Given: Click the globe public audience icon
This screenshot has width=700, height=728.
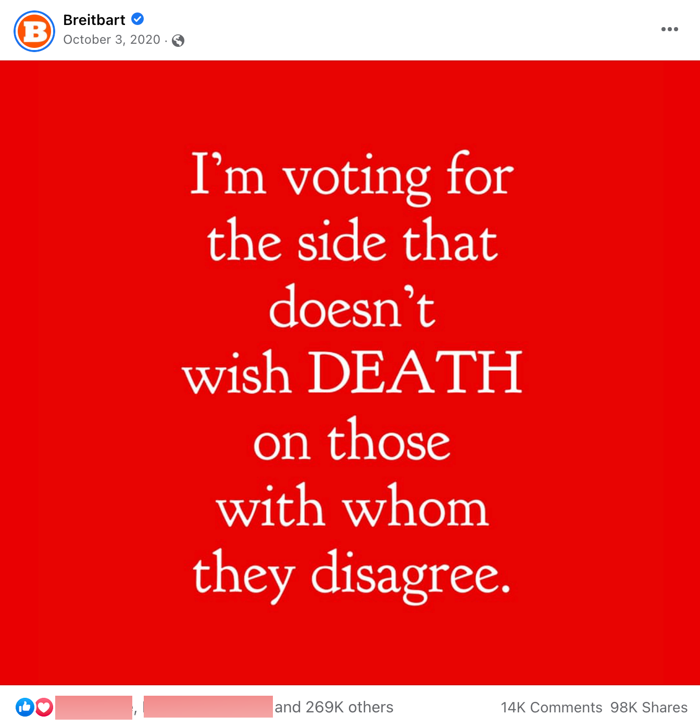Looking at the screenshot, I should tap(178, 41).
